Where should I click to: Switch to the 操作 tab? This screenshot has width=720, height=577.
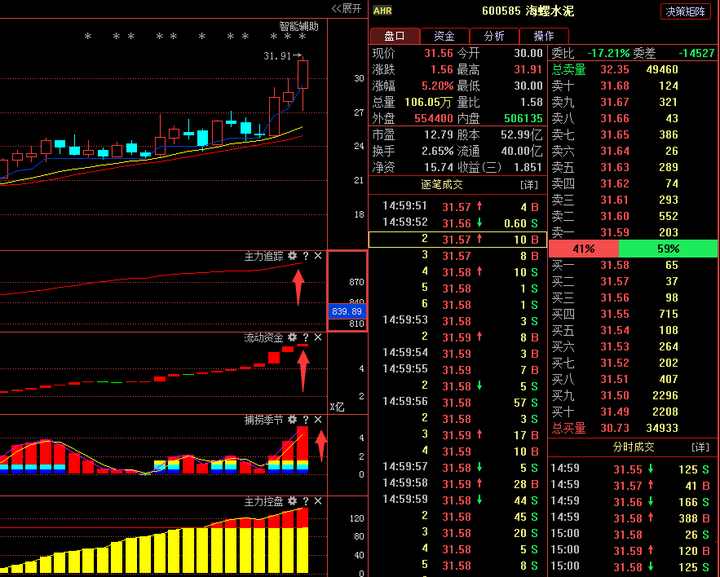544,36
